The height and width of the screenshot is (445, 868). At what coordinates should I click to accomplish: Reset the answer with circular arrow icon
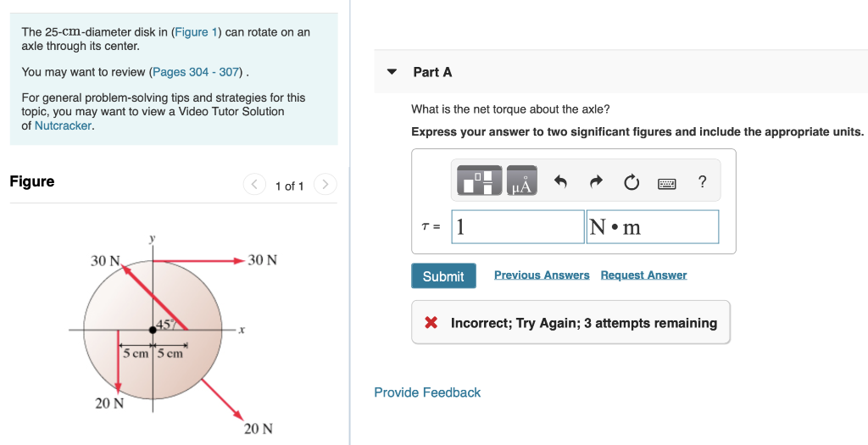pos(631,181)
